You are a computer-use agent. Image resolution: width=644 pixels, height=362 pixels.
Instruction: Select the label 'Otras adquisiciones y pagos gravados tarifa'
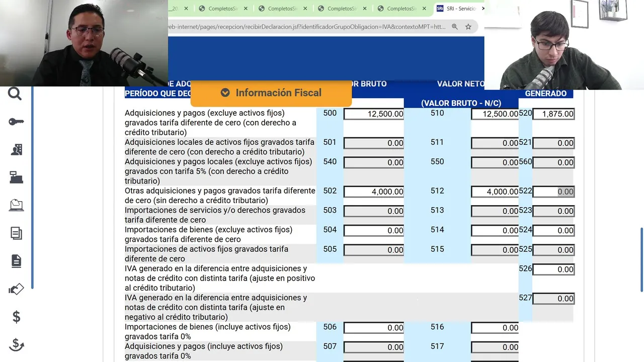click(x=220, y=191)
